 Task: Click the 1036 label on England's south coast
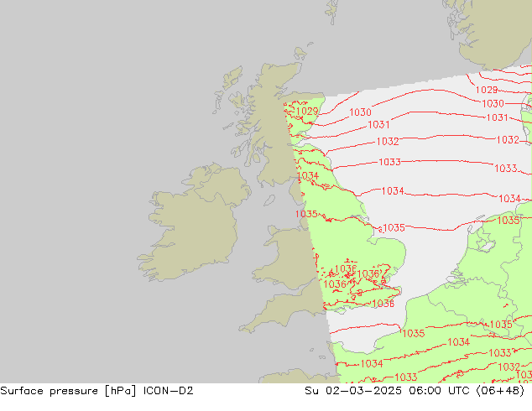point(383,304)
